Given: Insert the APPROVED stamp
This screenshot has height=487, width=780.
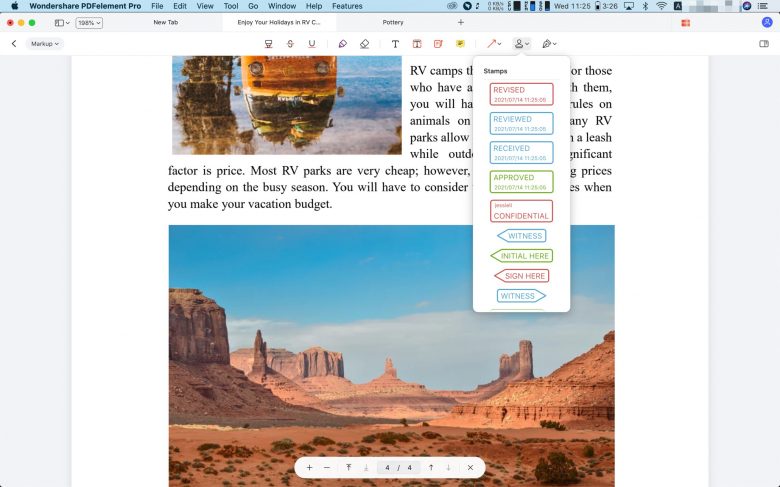Looking at the screenshot, I should pyautogui.click(x=521, y=181).
